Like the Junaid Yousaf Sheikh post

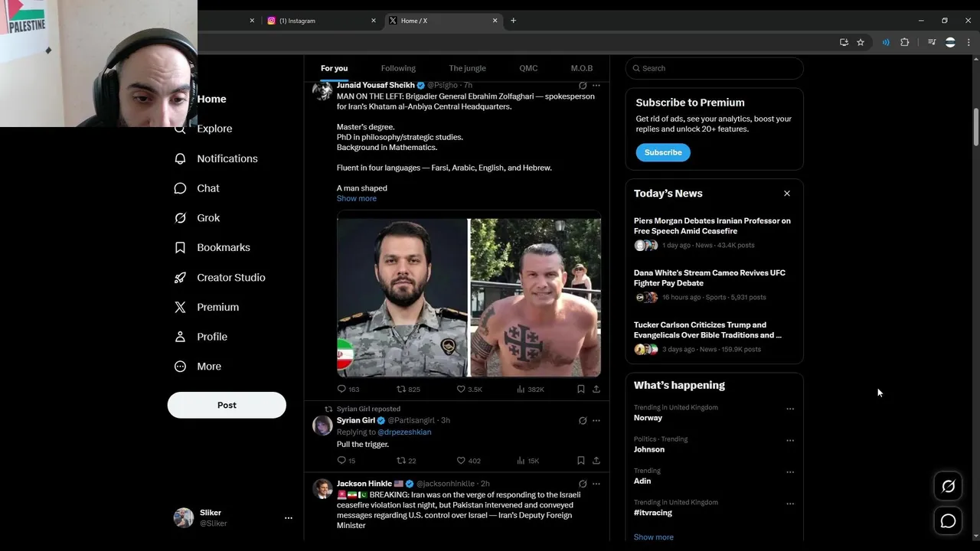click(461, 390)
